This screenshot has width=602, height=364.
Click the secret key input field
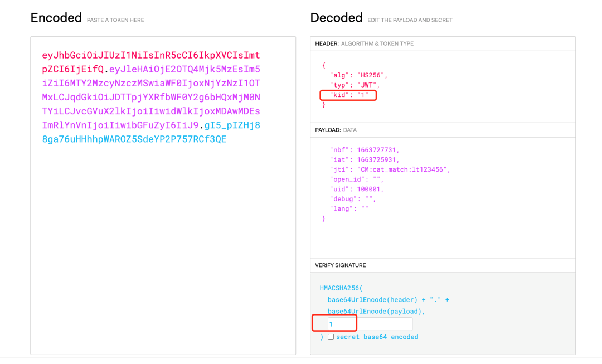[x=370, y=324]
